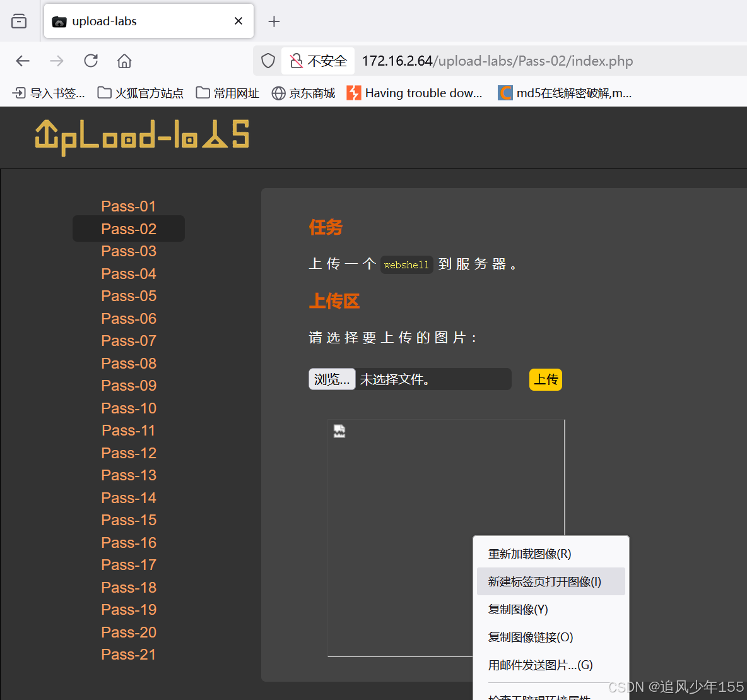Choose 重新加载图像(R) from context menu

pos(551,554)
